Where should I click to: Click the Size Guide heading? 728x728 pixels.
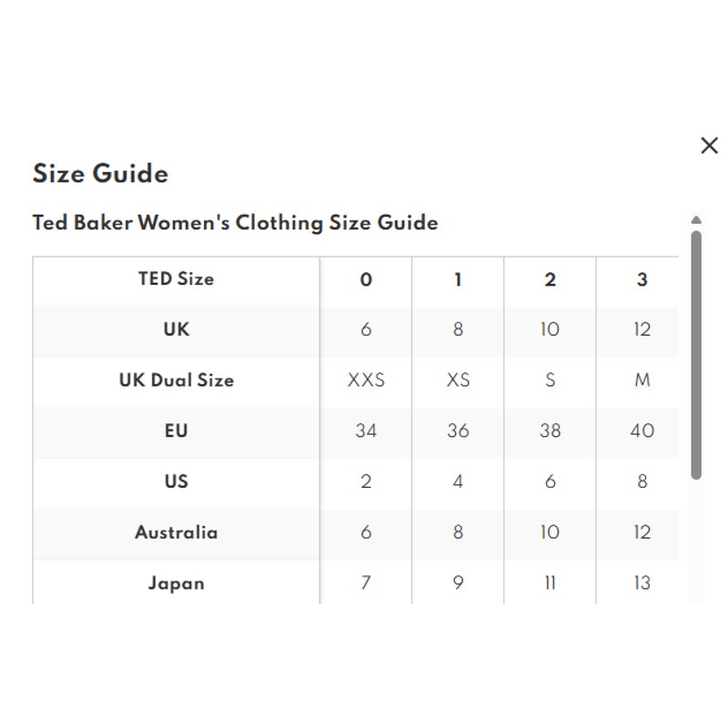100,174
